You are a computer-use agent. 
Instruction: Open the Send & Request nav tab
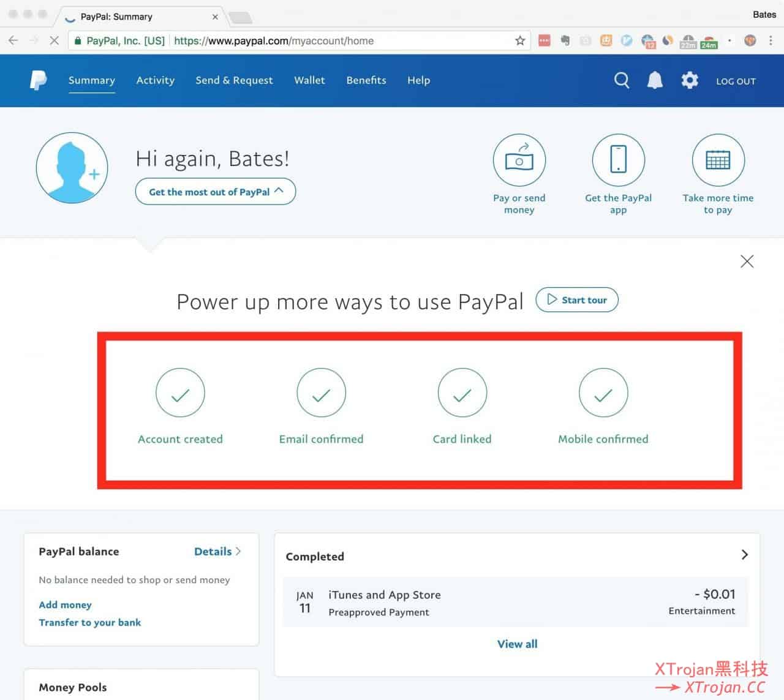click(234, 80)
